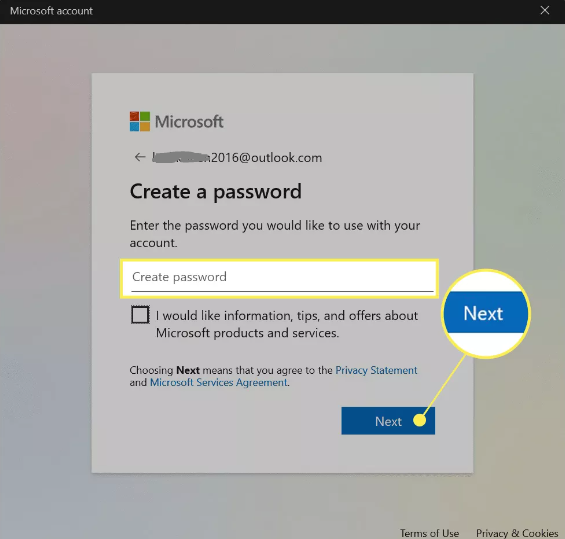Click the bold 'Next' word in agreement sentence

pos(188,370)
